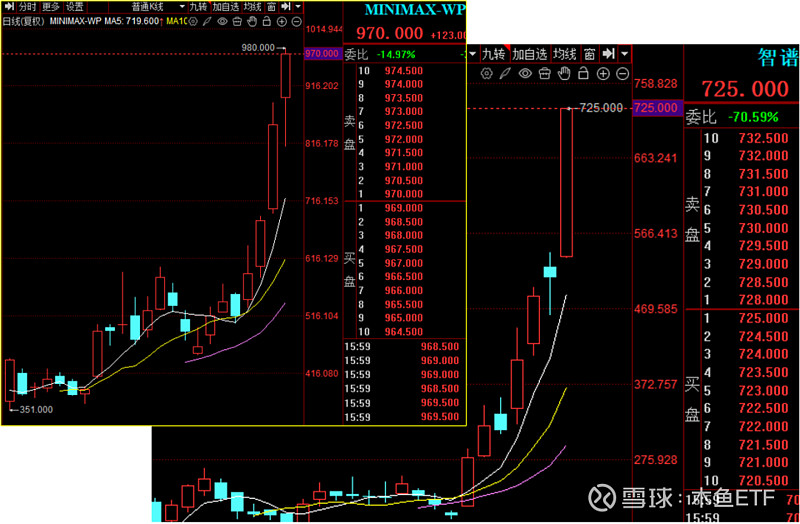Open the 更多 menu
The height and width of the screenshot is (524, 800).
click(x=51, y=7)
